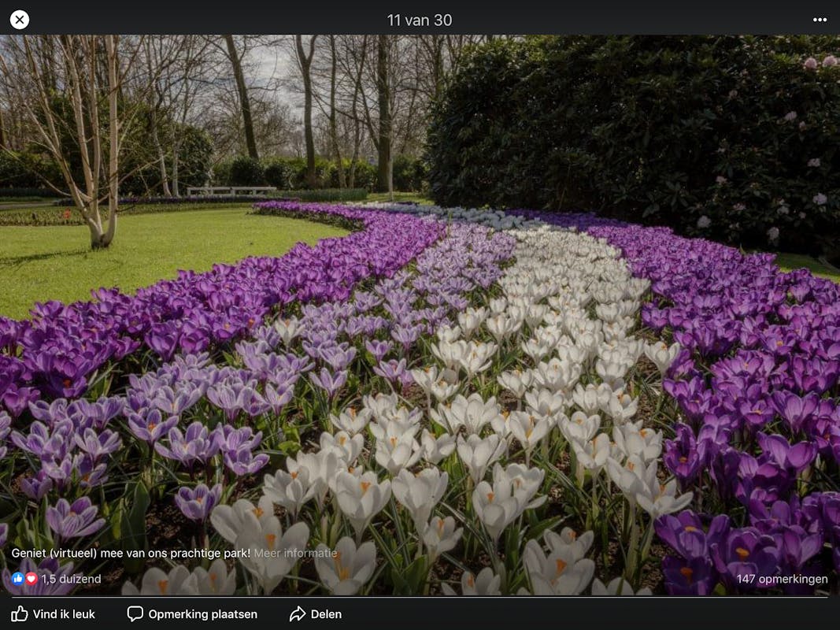This screenshot has height=630, width=840.
Task: Open the 147 opmerkingen comments
Action: click(782, 579)
